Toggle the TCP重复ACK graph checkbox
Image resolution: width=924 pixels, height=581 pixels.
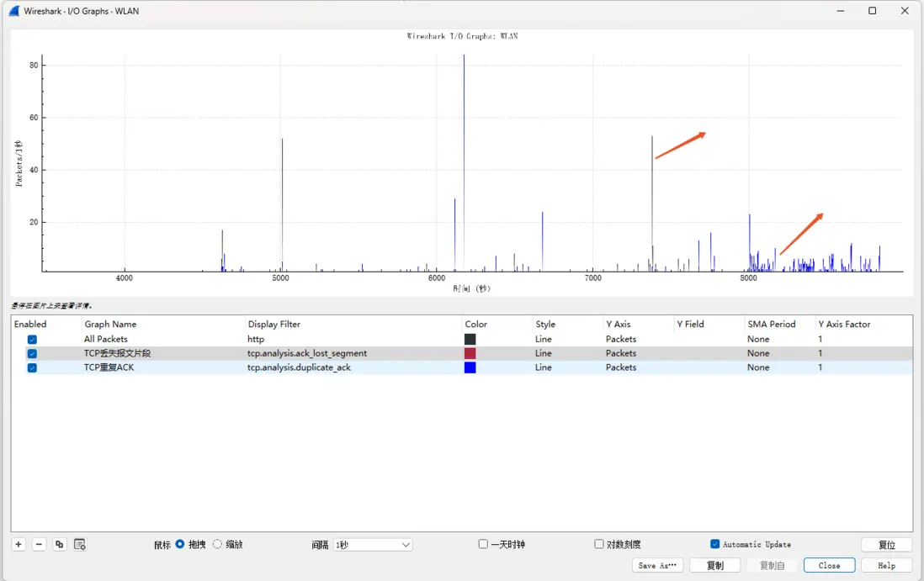coord(33,368)
